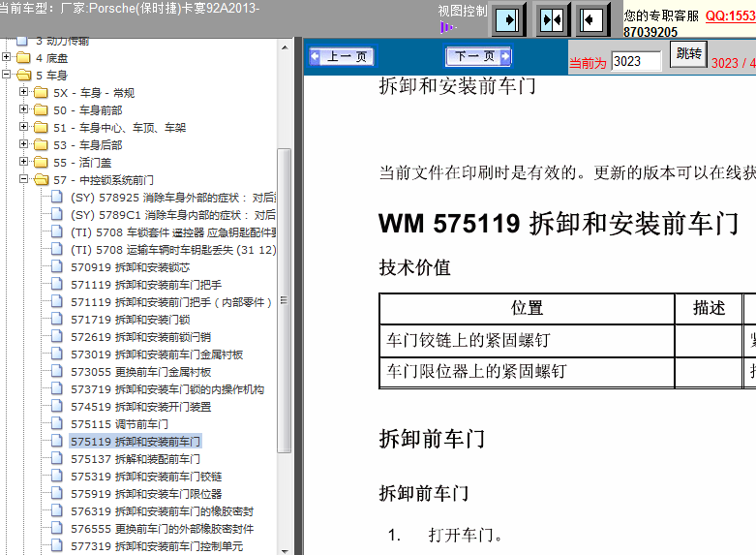Viewport: 756px width, 555px height.
Task: Collapse the 5 车身 folder
Action: pyautogui.click(x=6, y=75)
